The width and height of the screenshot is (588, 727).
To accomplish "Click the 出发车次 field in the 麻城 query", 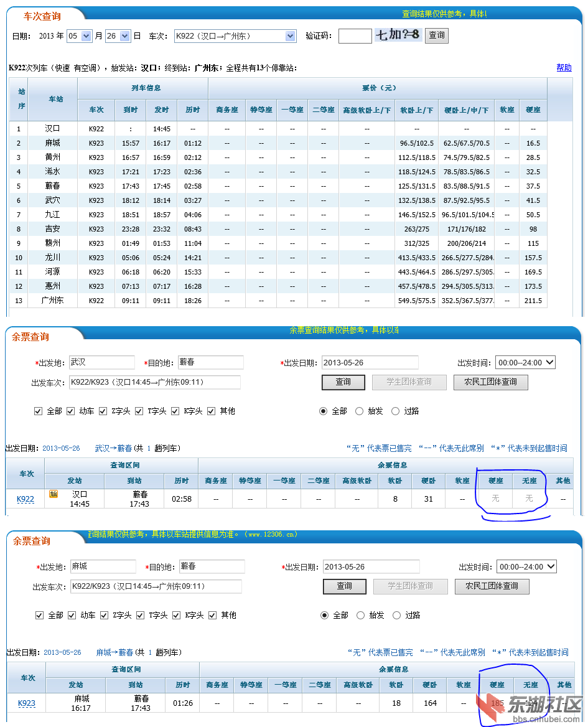I will point(156,586).
